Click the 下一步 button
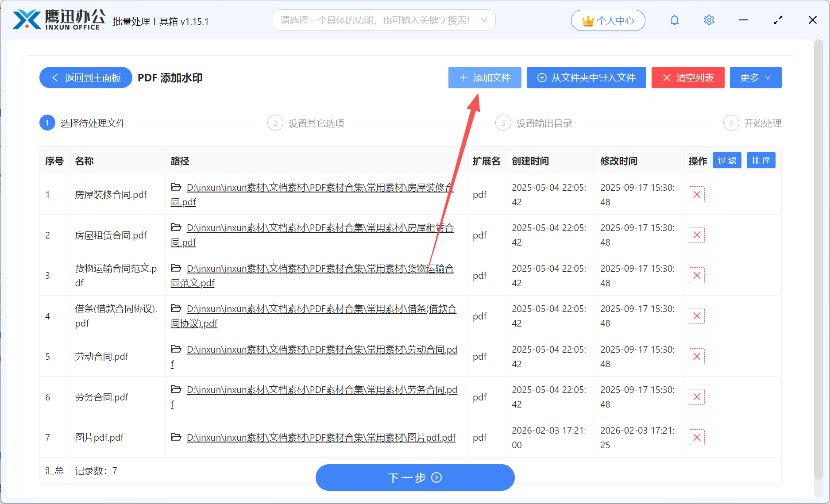 coord(415,477)
